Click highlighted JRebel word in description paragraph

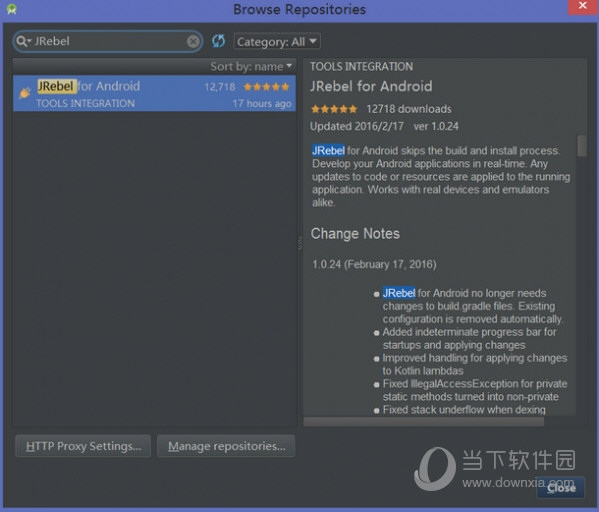pyautogui.click(x=328, y=151)
